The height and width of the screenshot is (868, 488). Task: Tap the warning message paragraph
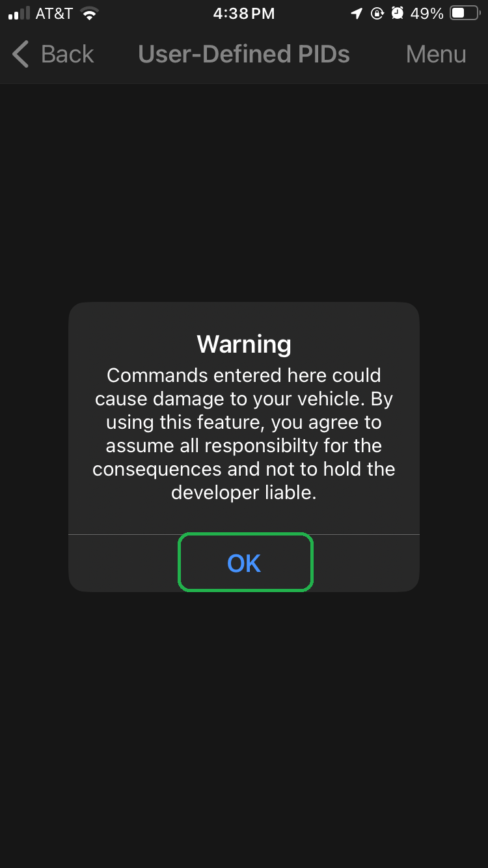pyautogui.click(x=244, y=434)
